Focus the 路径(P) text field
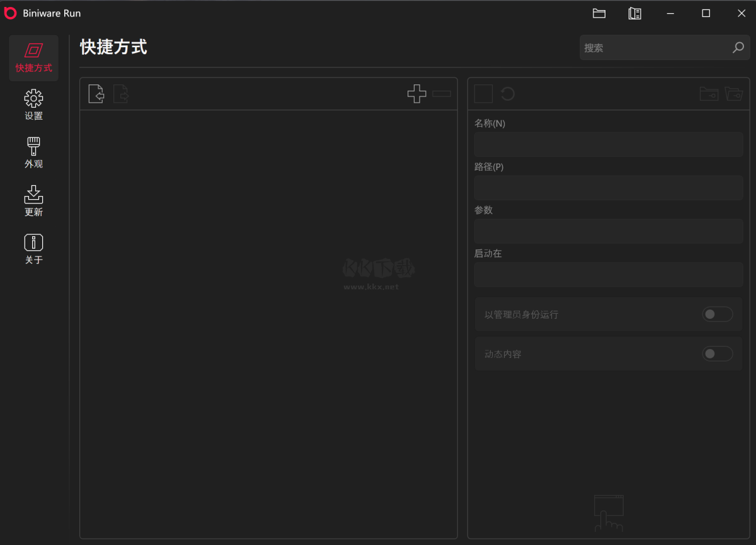The height and width of the screenshot is (545, 756). (x=609, y=188)
